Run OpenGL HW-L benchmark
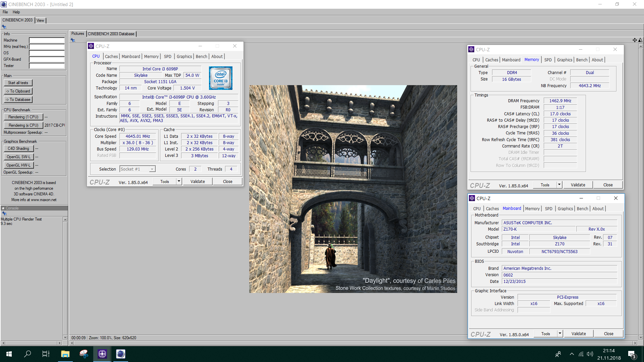This screenshot has width=644, height=362. [19, 165]
